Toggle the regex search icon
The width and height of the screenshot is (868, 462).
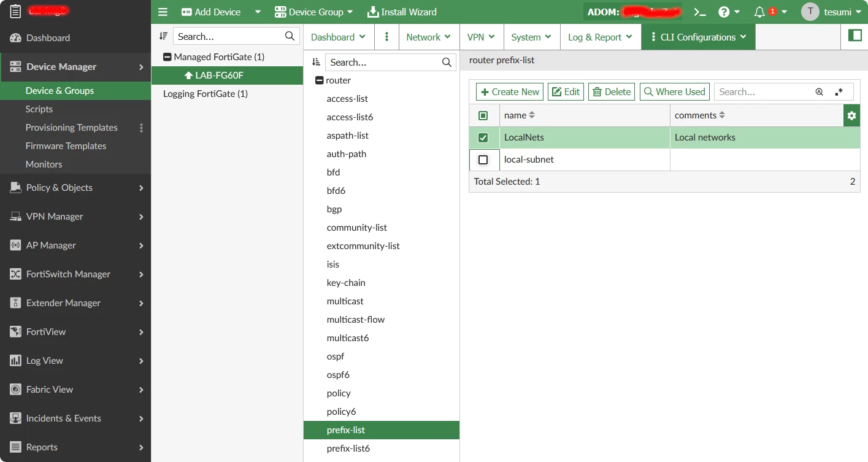point(839,92)
